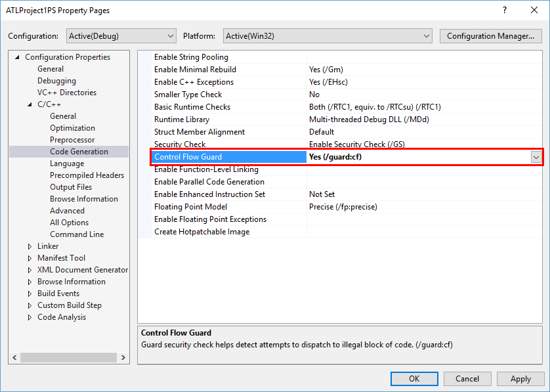
Task: Click the Cancel button
Action: [x=467, y=379]
